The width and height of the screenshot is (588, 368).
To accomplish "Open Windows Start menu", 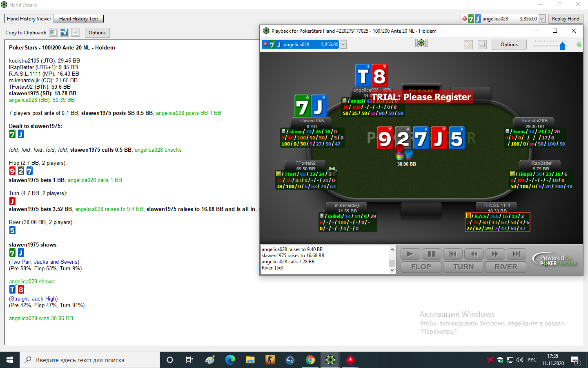I will (10, 360).
